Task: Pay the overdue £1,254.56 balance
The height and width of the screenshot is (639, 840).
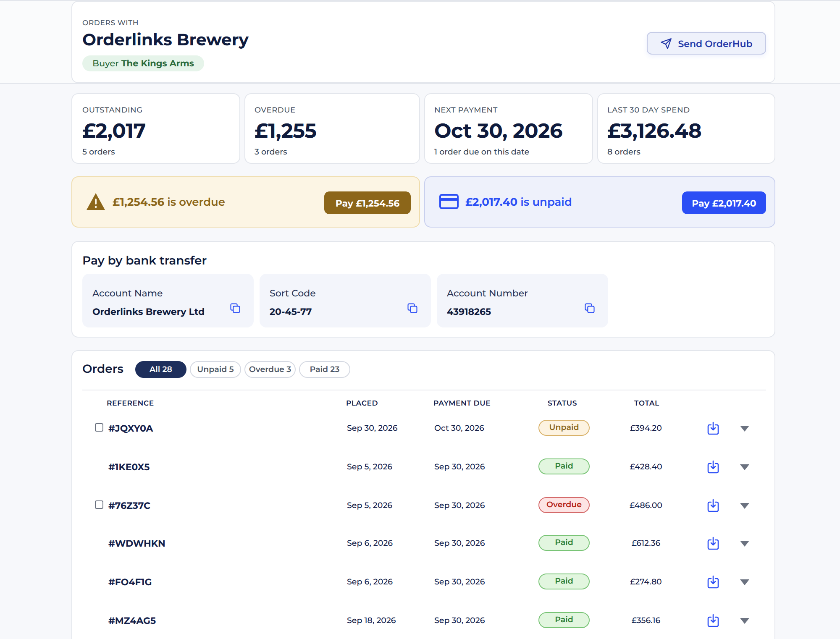Action: coord(367,203)
